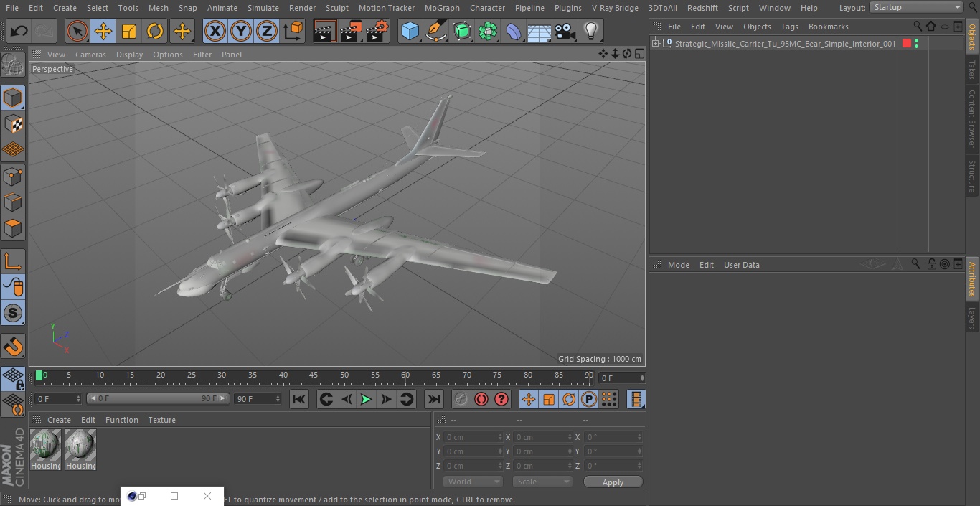Screen dimensions: 980x506
Task: Click the X position 0 cm field
Action: coord(473,437)
